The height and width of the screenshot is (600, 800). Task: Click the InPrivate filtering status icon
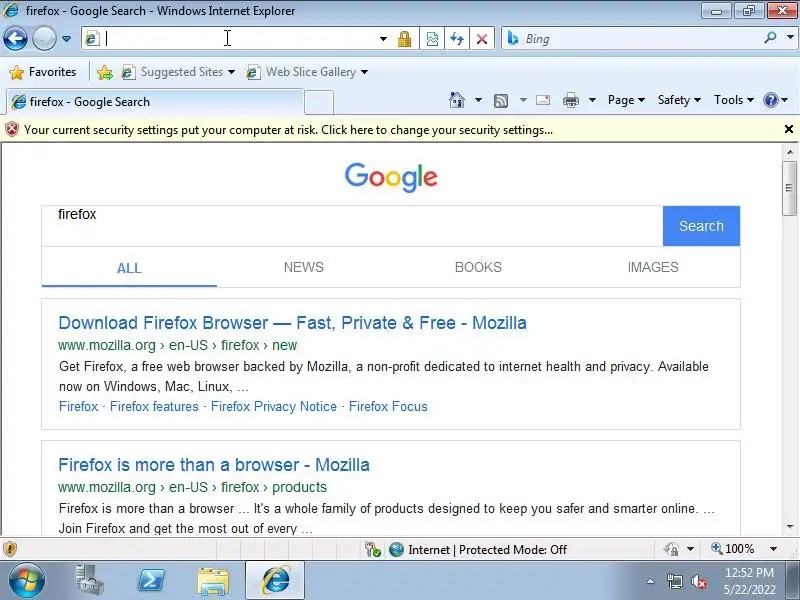(671, 549)
